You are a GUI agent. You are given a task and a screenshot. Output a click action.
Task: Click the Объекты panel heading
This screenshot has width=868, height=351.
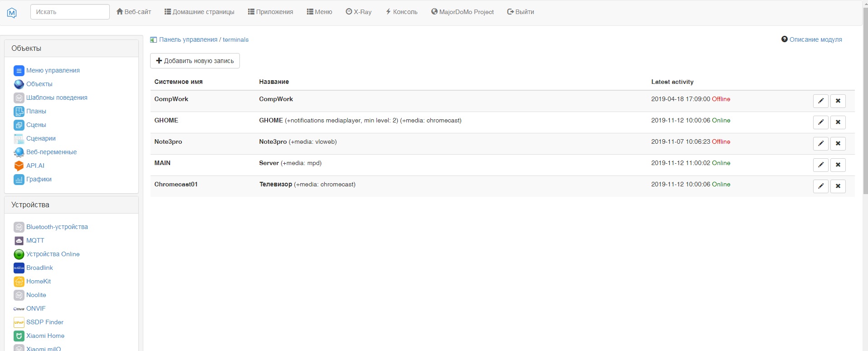coord(71,49)
